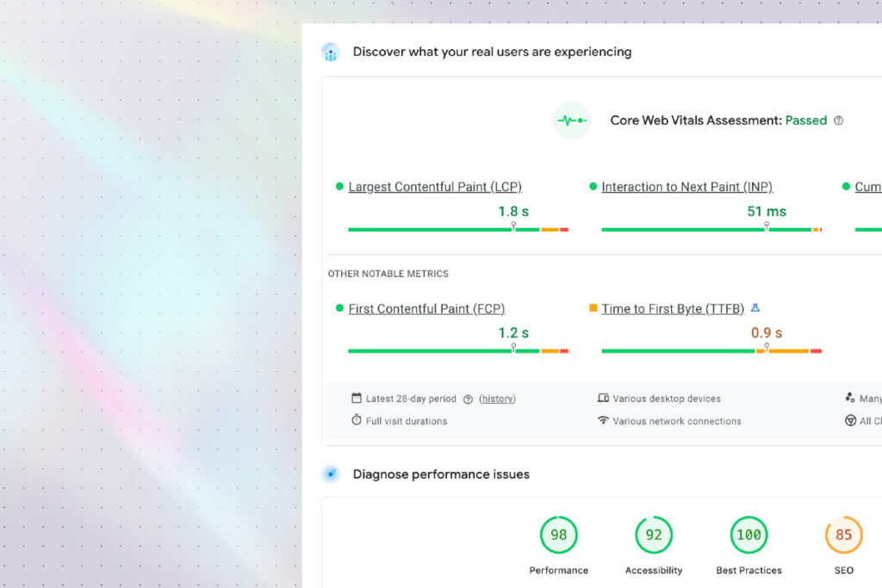Click the real users experience section icon
Image resolution: width=882 pixels, height=588 pixels.
coord(331,52)
